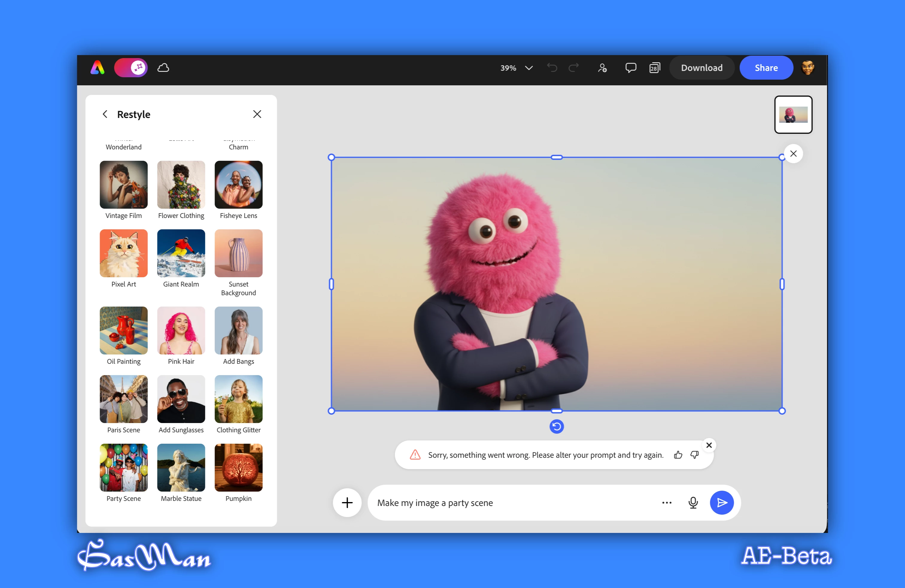Activate the microphone voice input
Viewport: 905px width, 588px height.
pyautogui.click(x=693, y=503)
